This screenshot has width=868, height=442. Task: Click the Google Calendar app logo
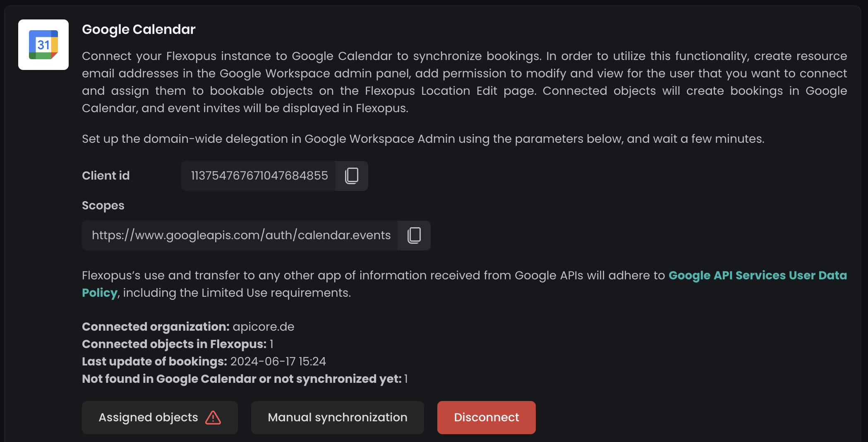click(x=43, y=45)
